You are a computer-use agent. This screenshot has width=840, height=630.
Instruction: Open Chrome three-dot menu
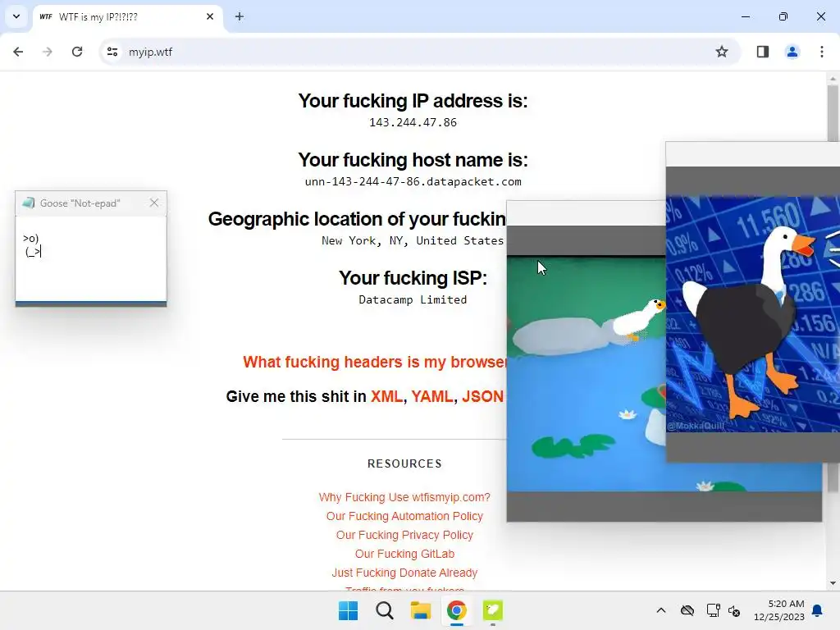tap(822, 52)
